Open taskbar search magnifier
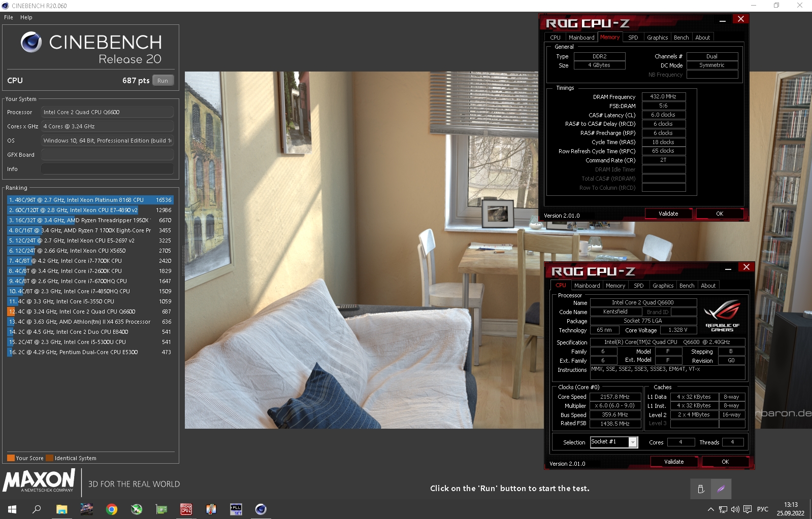 tap(37, 509)
